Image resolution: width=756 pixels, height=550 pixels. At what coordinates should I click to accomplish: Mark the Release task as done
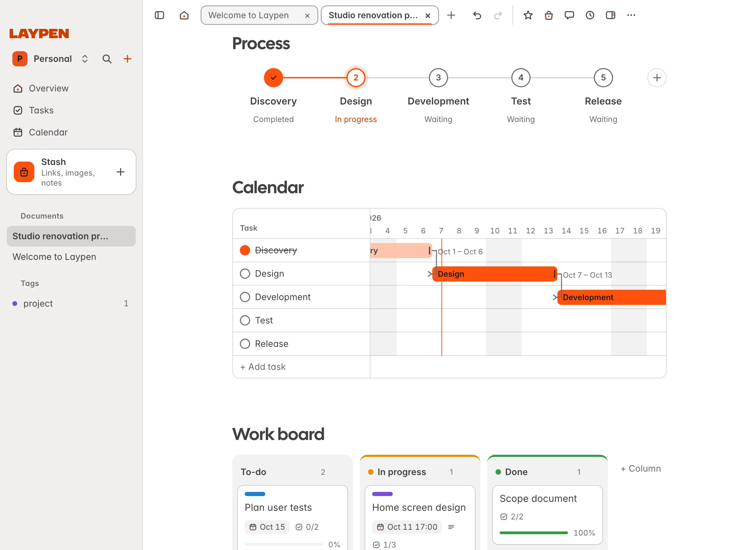pos(245,344)
